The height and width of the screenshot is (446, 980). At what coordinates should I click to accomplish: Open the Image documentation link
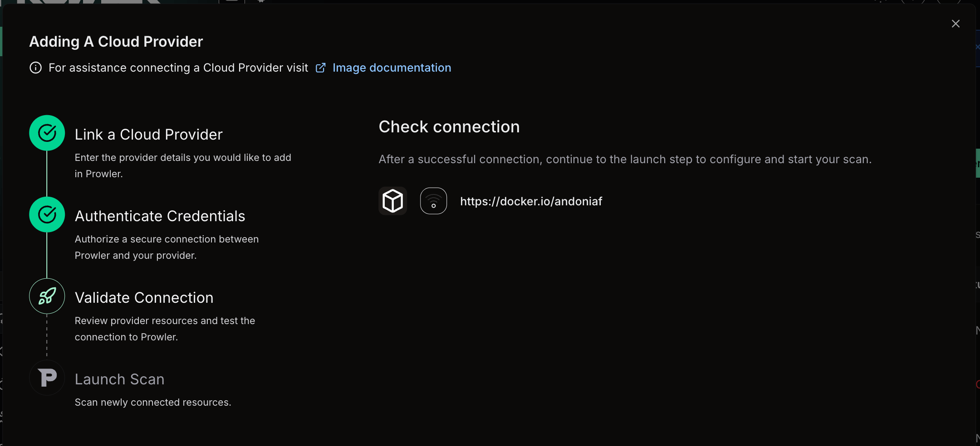pyautogui.click(x=392, y=68)
